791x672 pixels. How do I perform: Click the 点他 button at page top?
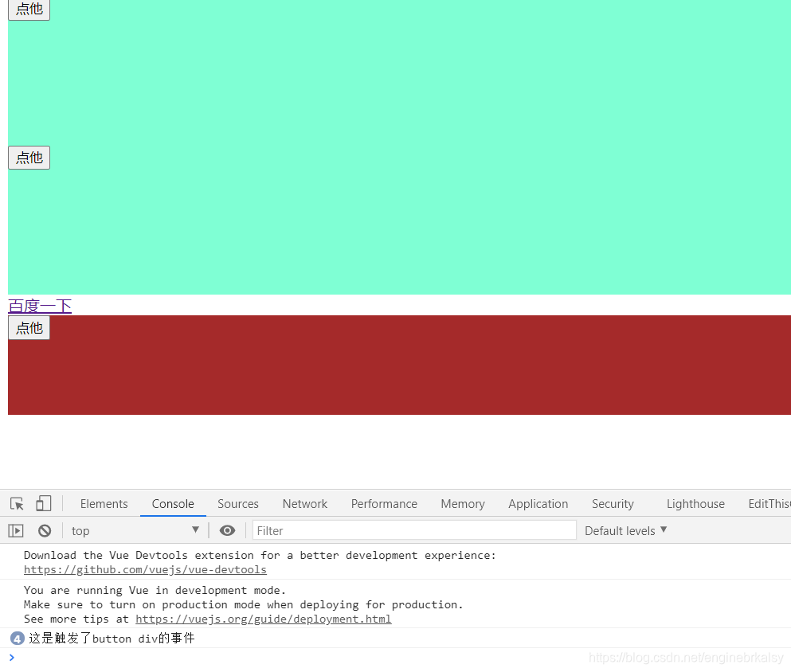point(29,9)
